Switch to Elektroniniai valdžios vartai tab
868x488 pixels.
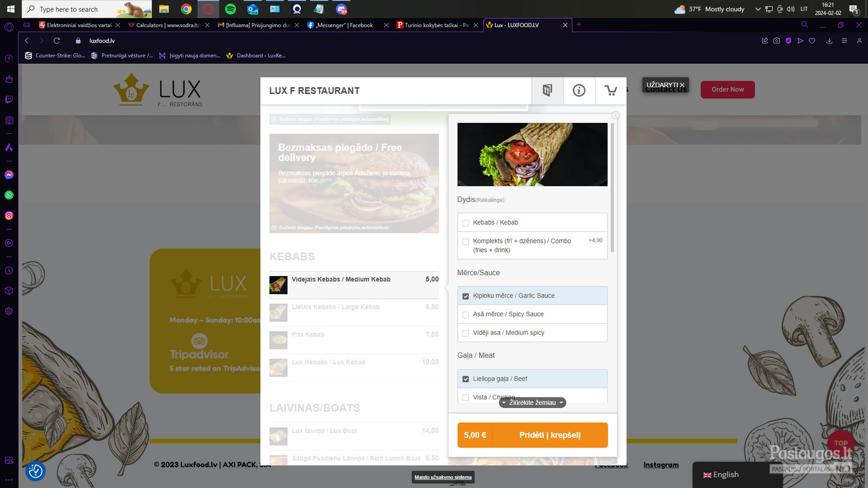[x=78, y=25]
